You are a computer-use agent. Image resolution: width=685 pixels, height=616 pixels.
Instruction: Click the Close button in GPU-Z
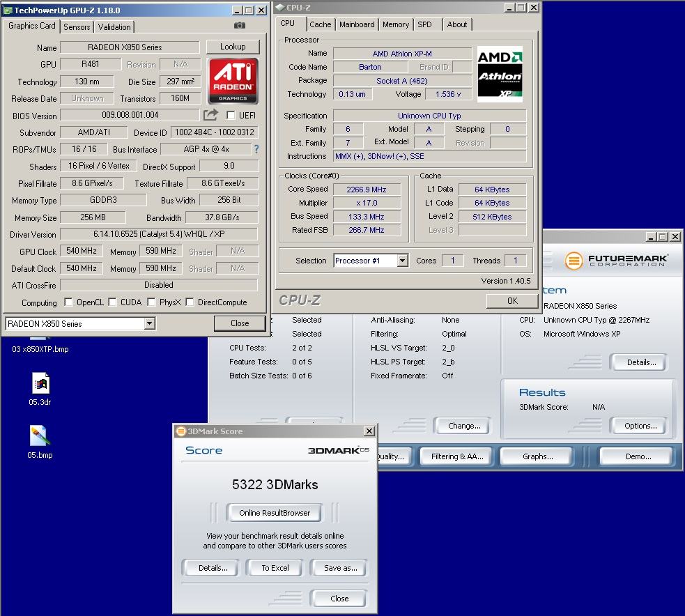[x=240, y=323]
